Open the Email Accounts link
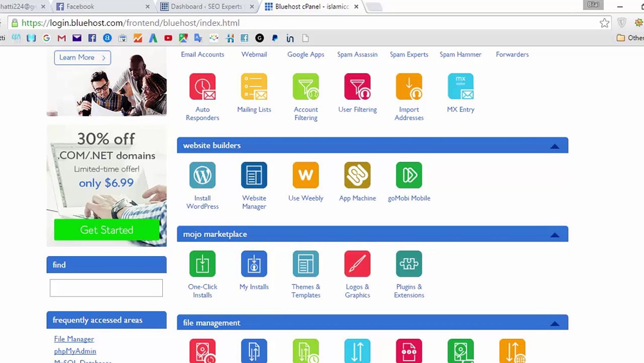This screenshot has height=363, width=644. tap(203, 54)
